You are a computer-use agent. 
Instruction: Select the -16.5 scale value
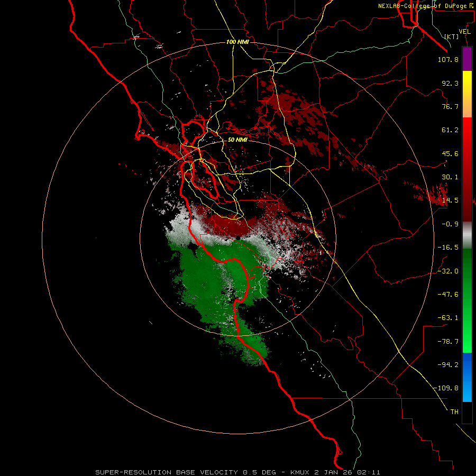[x=448, y=248]
